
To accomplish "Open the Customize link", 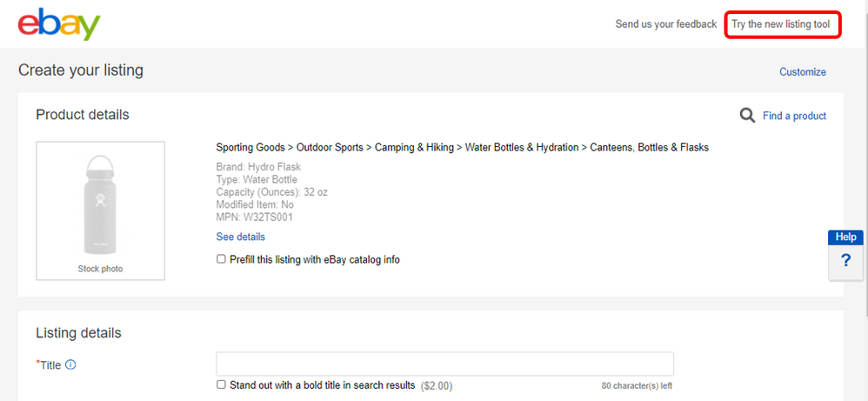I will (802, 72).
